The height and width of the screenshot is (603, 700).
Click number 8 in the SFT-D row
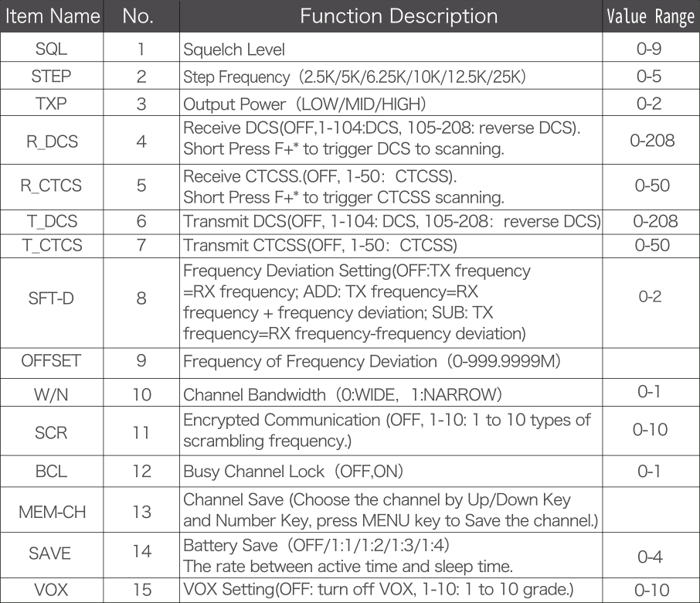141,298
